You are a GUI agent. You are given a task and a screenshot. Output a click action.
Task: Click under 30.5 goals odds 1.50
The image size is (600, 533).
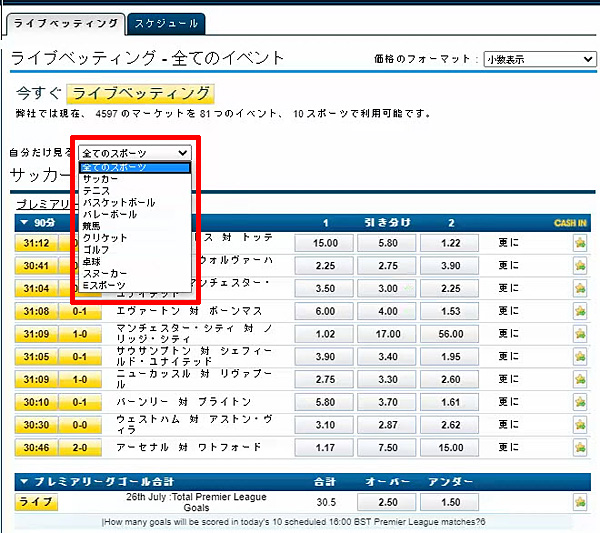point(450,502)
